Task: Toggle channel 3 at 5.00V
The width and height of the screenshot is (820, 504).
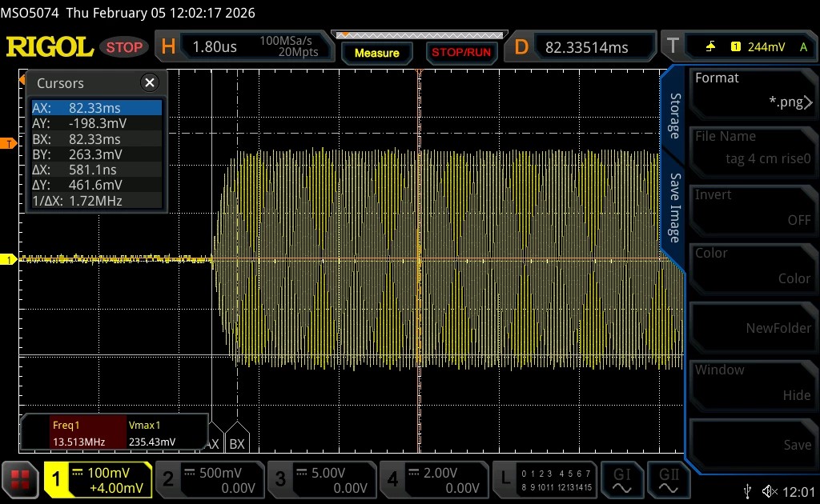Action: point(322,480)
